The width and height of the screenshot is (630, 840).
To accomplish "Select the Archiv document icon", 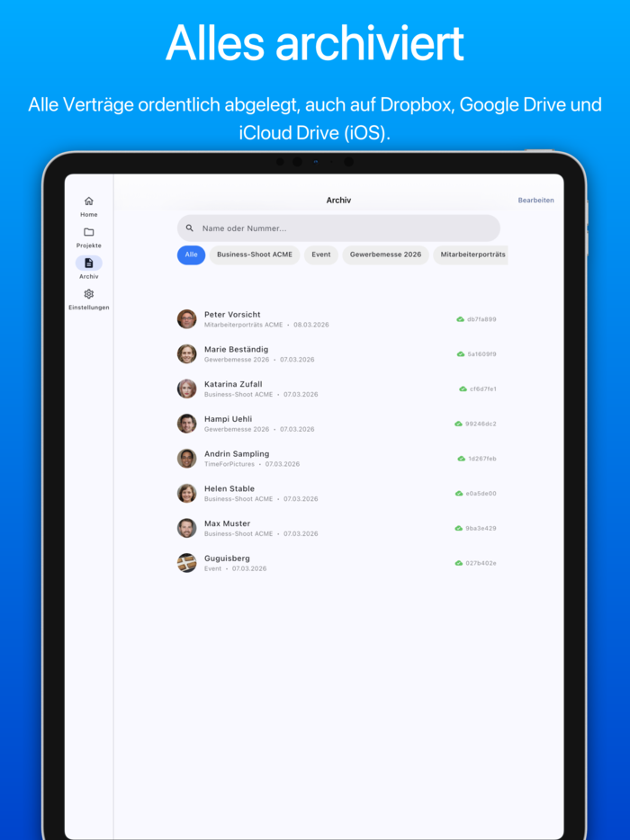I will pos(88,263).
